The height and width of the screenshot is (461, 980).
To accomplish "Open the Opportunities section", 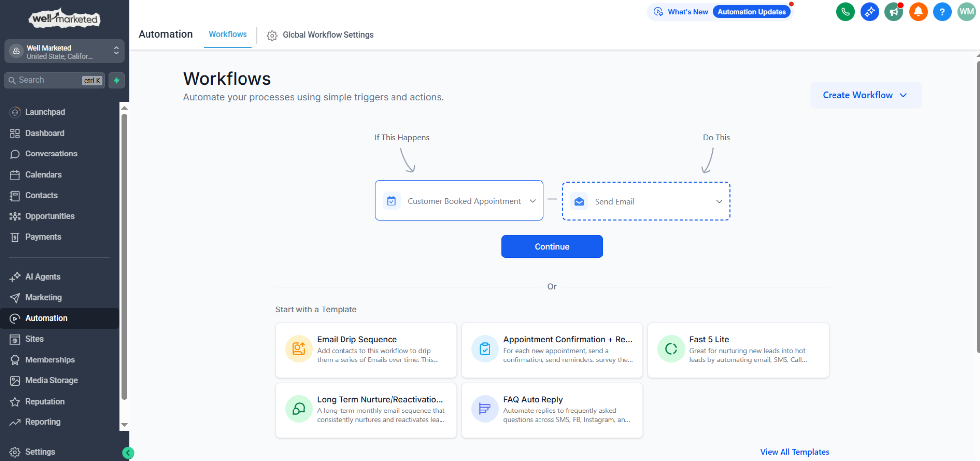I will click(49, 216).
